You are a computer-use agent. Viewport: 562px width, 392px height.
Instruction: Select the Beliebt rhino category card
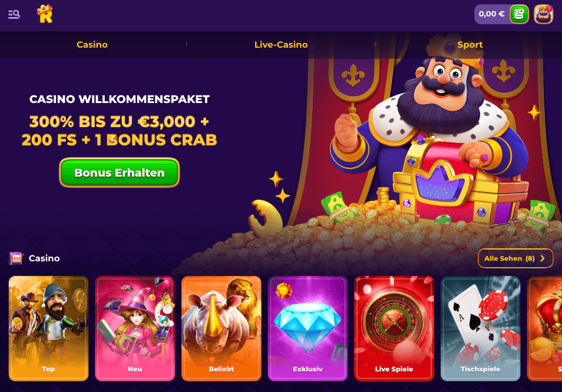[x=221, y=328]
